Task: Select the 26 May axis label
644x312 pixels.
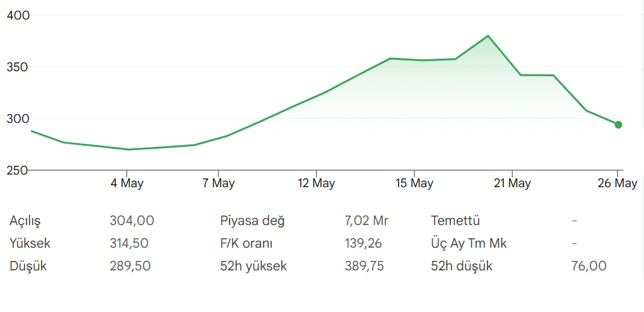Action: (x=618, y=183)
